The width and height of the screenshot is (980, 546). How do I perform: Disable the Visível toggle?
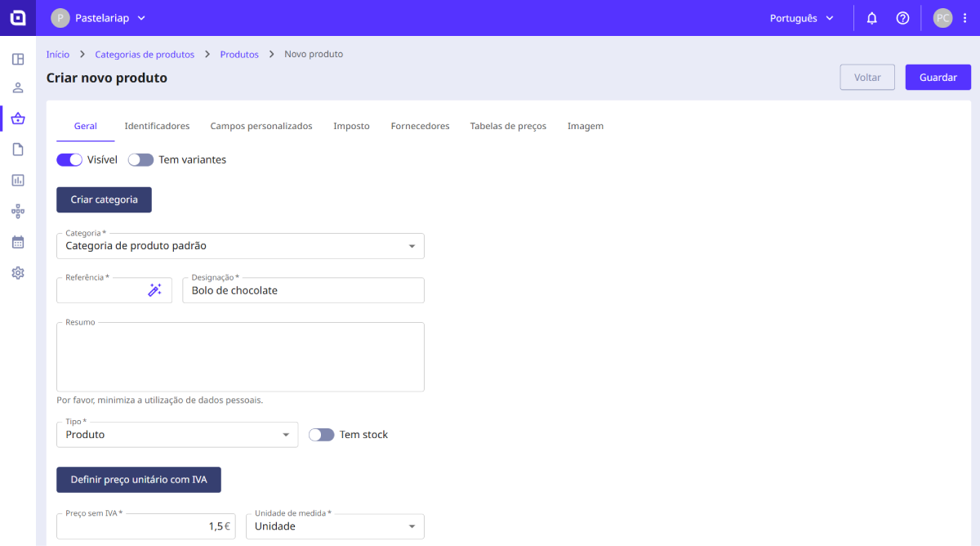69,160
